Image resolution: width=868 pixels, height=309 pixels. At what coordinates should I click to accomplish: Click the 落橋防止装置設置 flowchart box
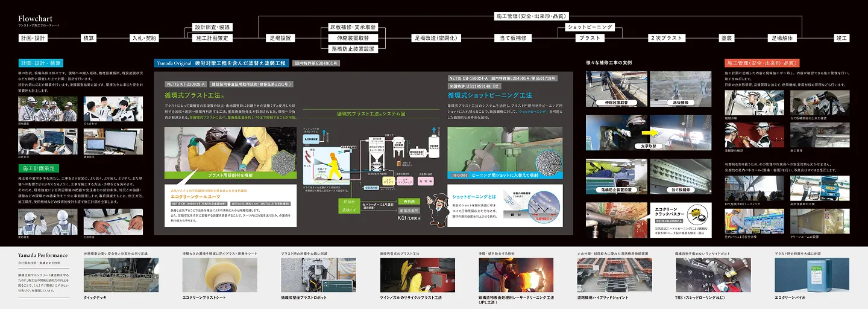(353, 49)
